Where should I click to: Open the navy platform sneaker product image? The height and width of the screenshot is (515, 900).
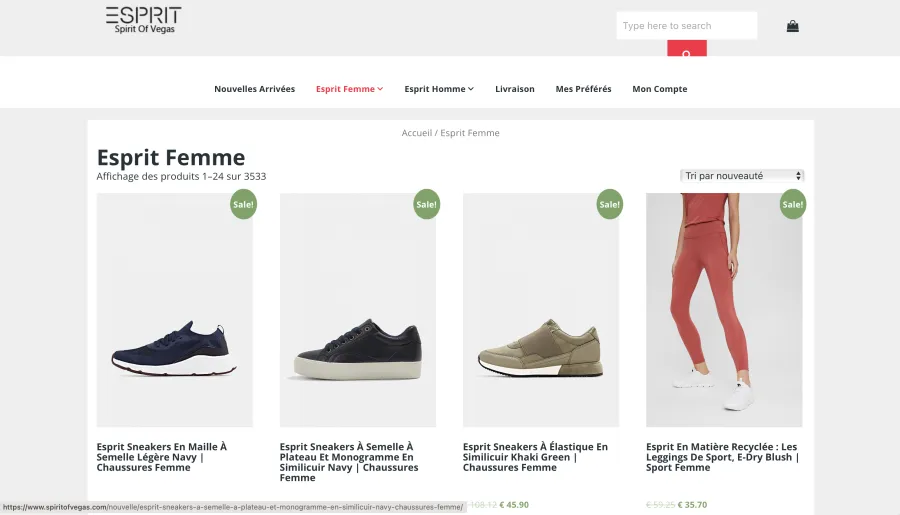(x=358, y=310)
